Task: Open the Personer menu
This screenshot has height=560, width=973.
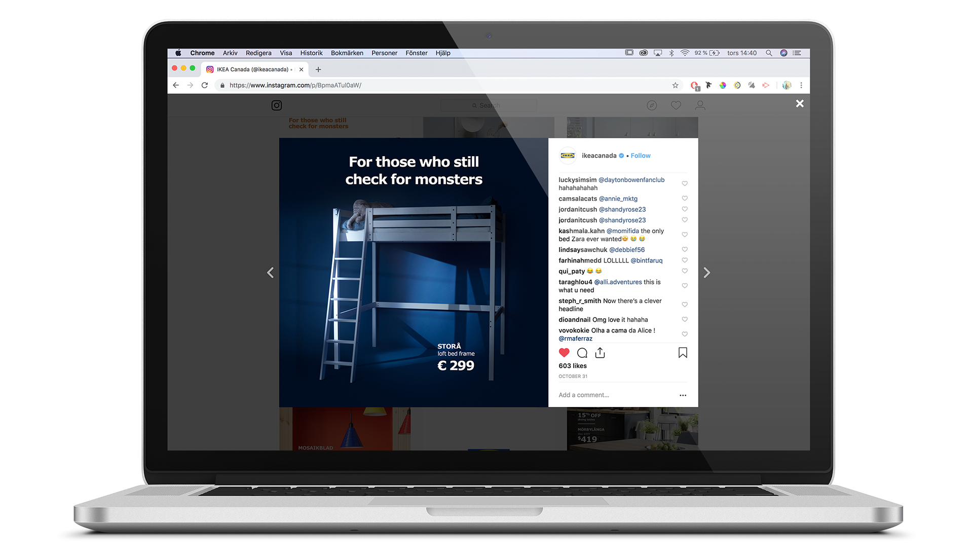Action: [384, 53]
